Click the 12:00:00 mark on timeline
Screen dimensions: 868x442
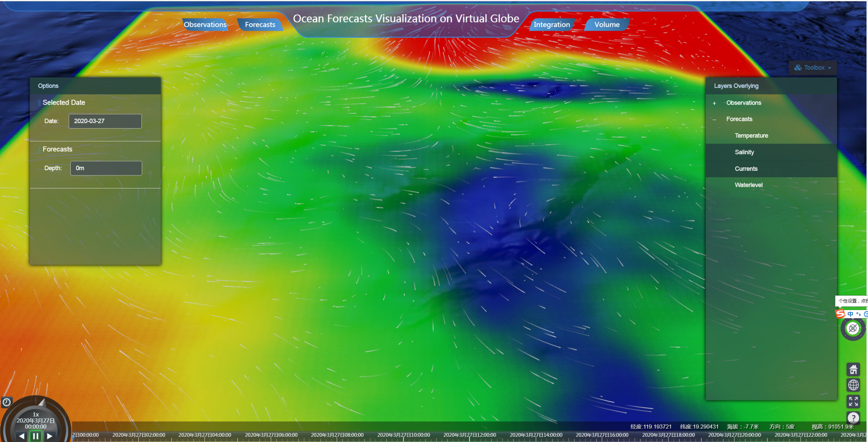pos(470,436)
